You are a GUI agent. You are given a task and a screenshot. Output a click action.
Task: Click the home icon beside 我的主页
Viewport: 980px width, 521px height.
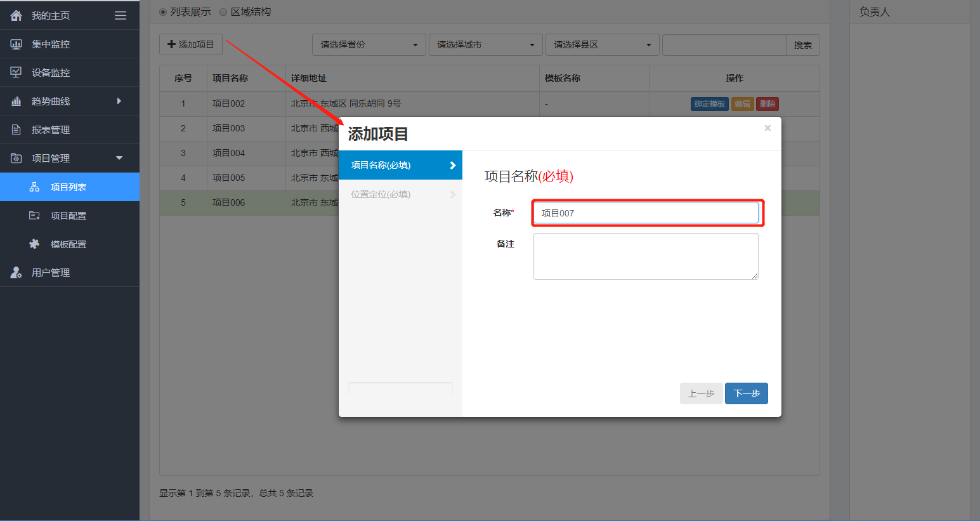pos(16,15)
